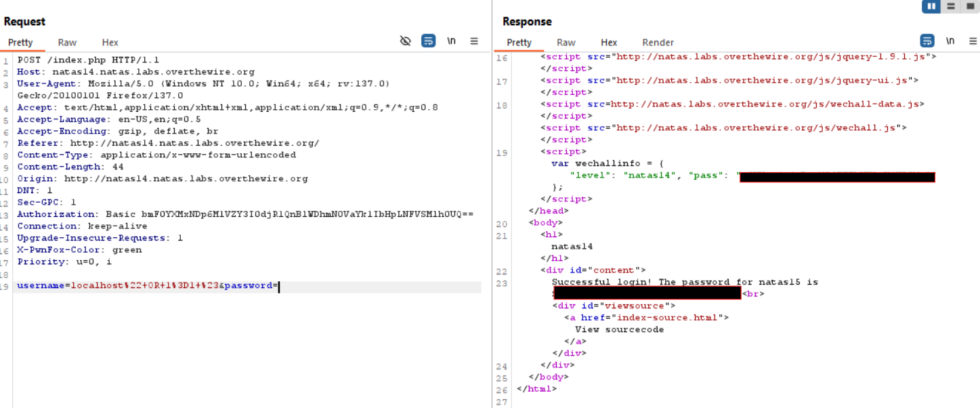
Task: Click the Sec-GPC: 1 header line
Action: 47,202
